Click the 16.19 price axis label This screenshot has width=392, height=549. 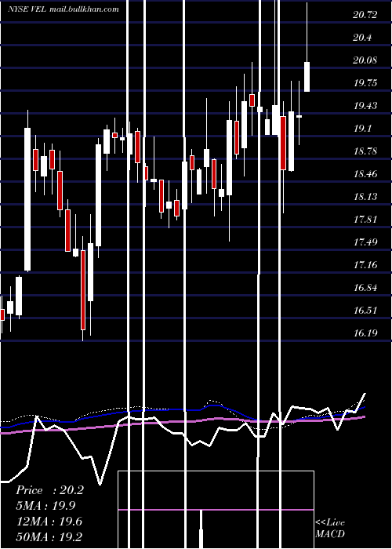point(365,333)
